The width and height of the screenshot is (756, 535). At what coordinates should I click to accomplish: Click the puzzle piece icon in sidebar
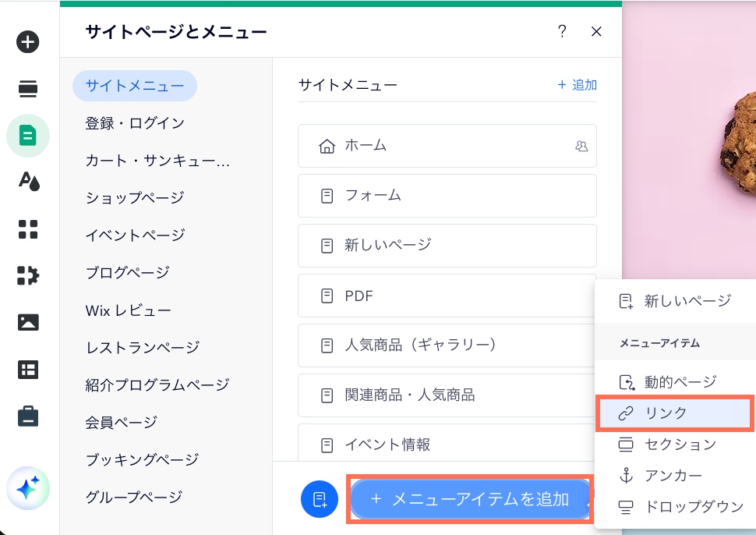(28, 275)
